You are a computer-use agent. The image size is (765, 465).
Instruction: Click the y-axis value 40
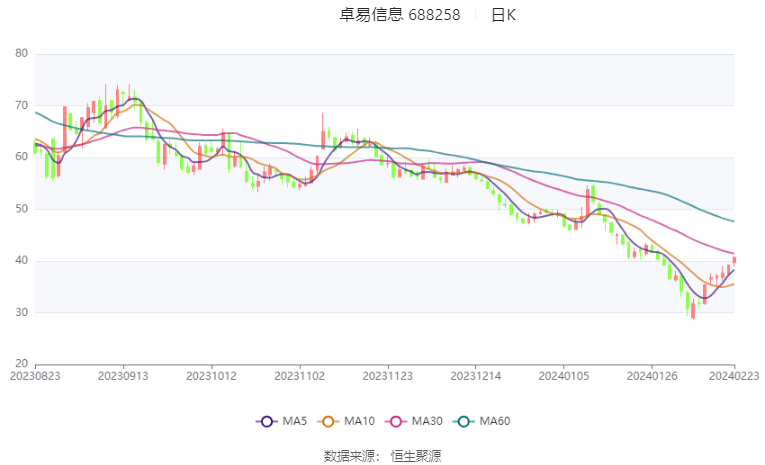tap(21, 261)
